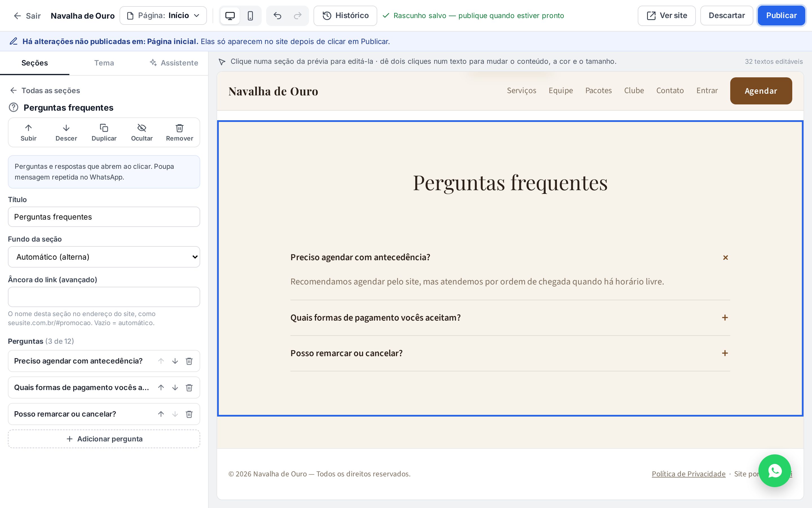The width and height of the screenshot is (812, 508).
Task: Open Ver site in new tab
Action: [667, 16]
